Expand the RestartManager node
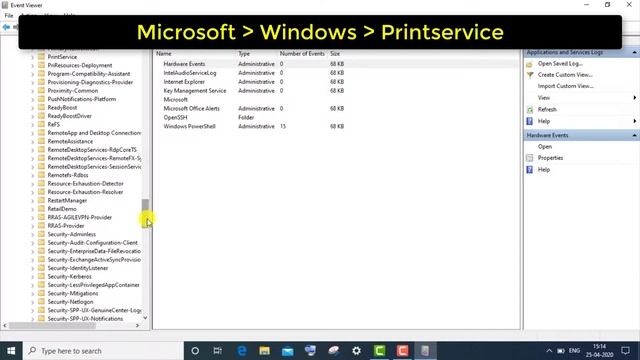The height and width of the screenshot is (360, 640). click(33, 200)
